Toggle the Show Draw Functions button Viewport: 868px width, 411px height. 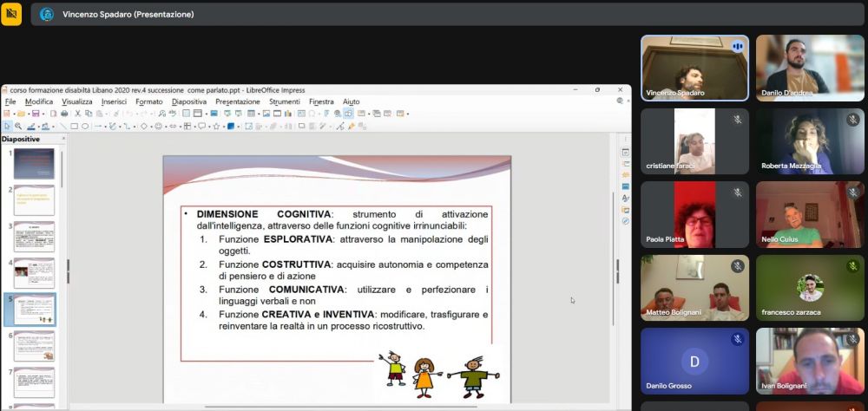[348, 114]
